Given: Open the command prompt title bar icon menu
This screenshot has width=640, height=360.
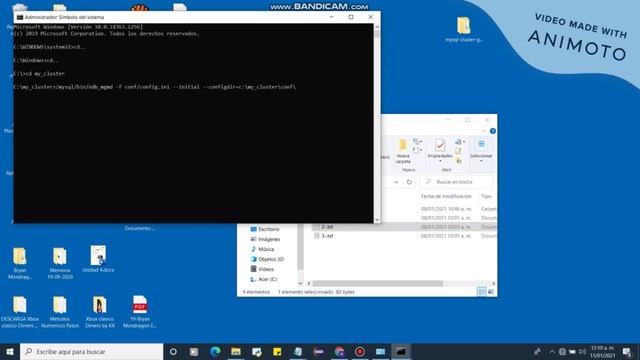Looking at the screenshot, I should [x=20, y=17].
